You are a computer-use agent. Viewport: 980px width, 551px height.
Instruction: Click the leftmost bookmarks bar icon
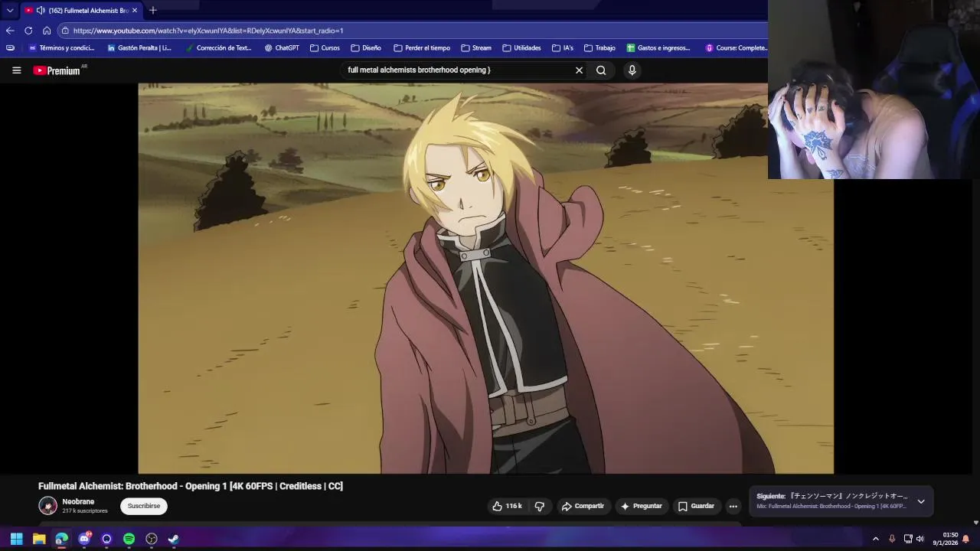tap(10, 47)
